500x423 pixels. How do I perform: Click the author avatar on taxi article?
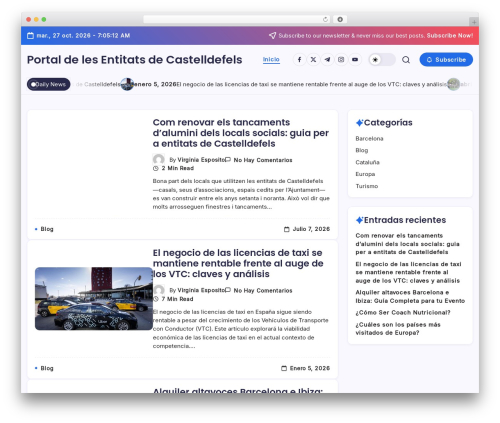[x=159, y=290]
